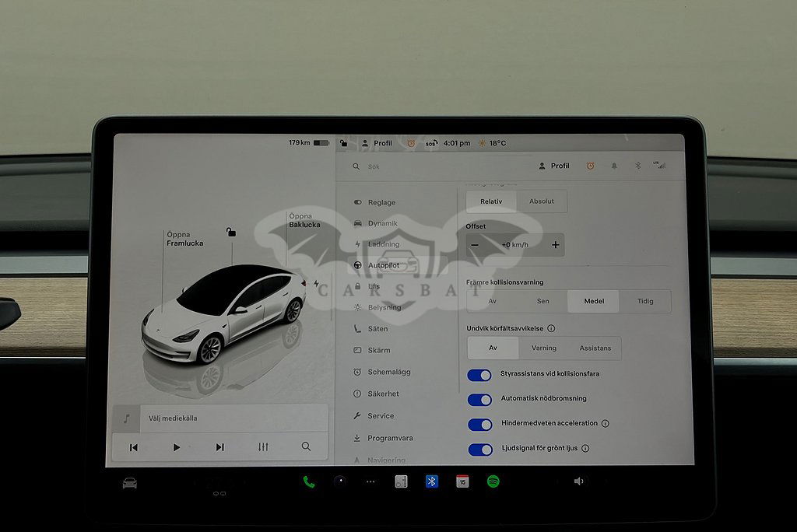Open the car controls icon at bottom left
The height and width of the screenshot is (532, 797).
pyautogui.click(x=130, y=483)
